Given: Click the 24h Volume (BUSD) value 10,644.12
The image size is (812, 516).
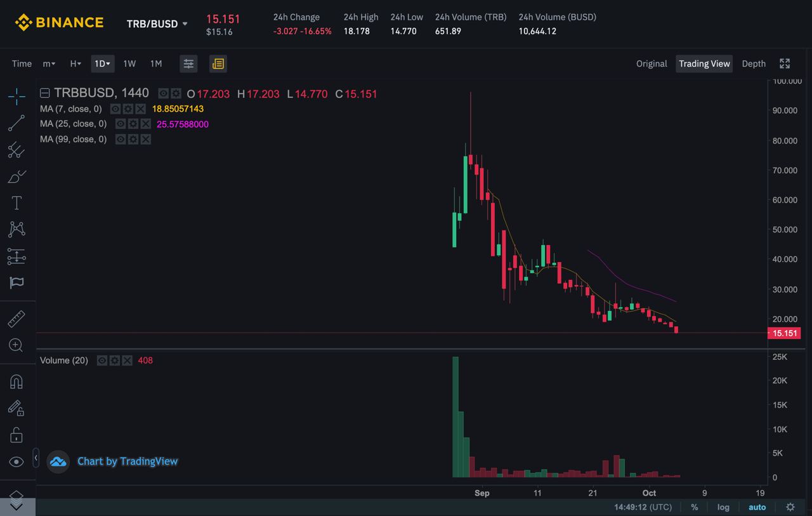Looking at the screenshot, I should (537, 30).
